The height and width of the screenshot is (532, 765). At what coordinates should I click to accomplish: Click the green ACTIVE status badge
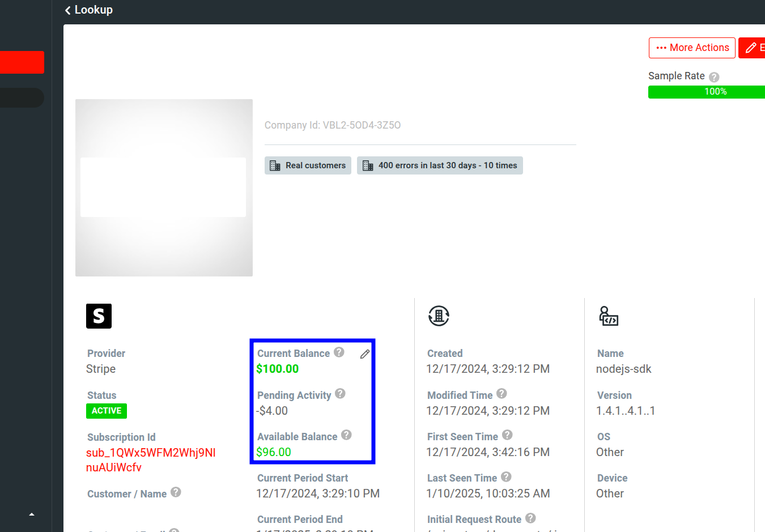[106, 411]
